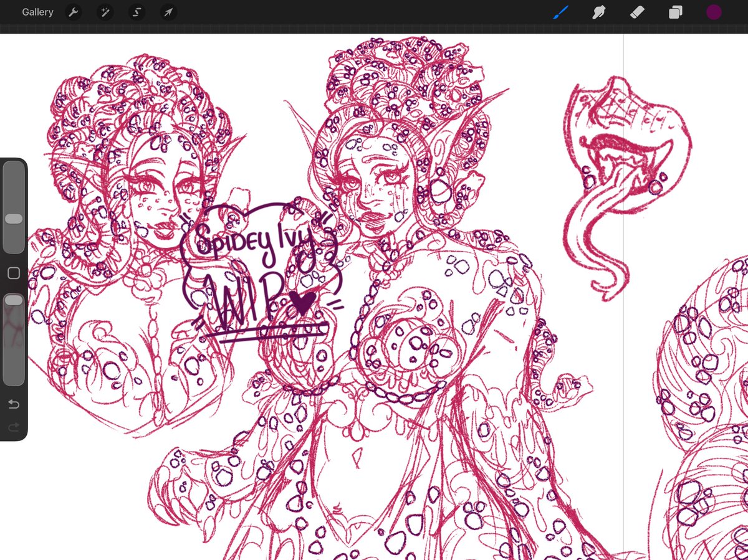Click the brush opacity slider handle
Screen dimensions: 748x560
click(x=13, y=300)
